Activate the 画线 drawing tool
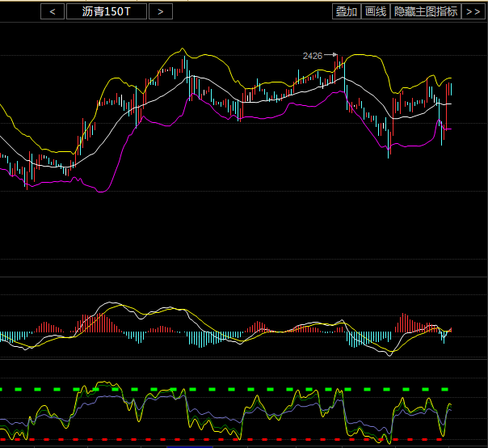The width and height of the screenshot is (488, 448). click(375, 11)
